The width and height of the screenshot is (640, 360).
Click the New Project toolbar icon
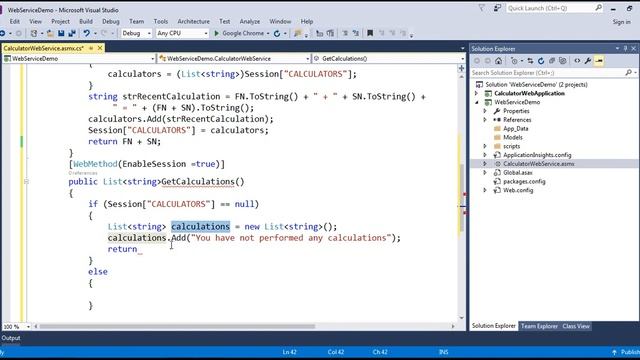pyautogui.click(x=34, y=33)
